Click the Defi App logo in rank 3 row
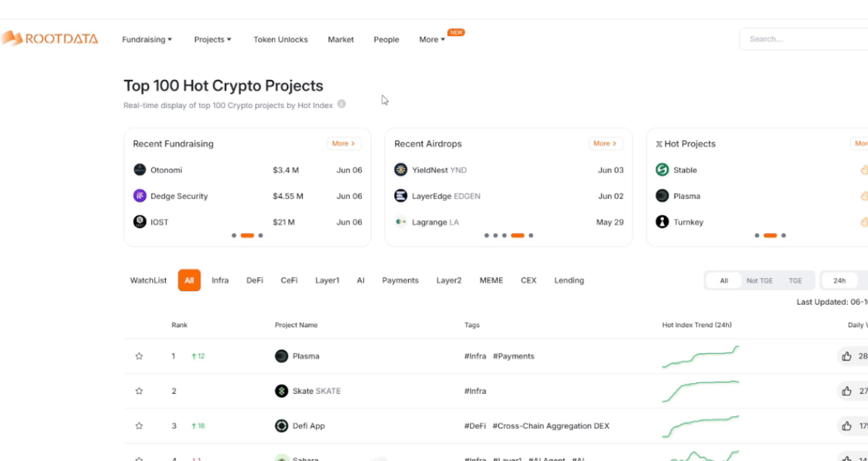Screen dimensions: 868x461 281,426
